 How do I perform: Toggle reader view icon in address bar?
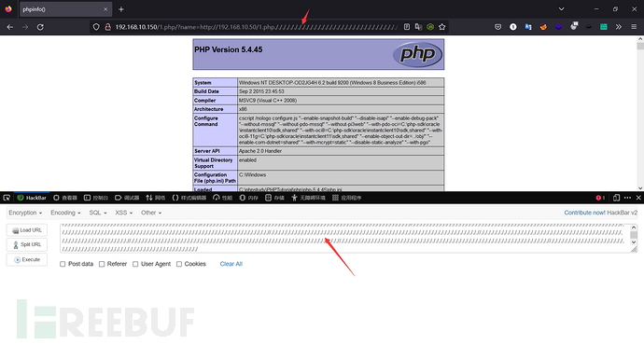pyautogui.click(x=407, y=27)
